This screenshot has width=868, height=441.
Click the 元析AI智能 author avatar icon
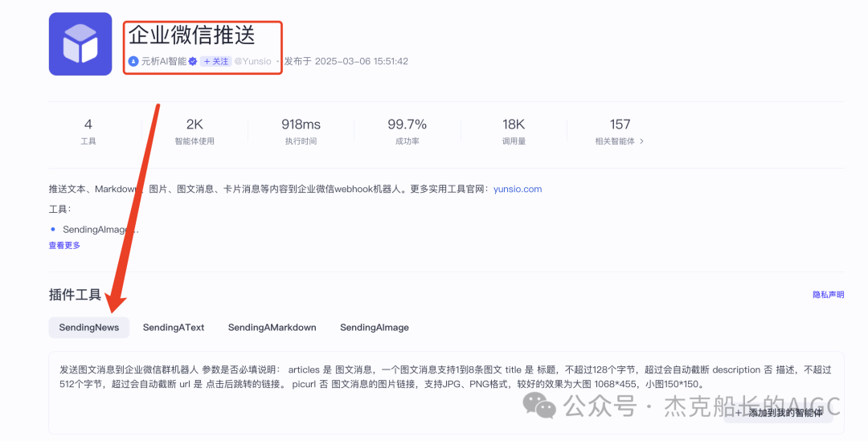[x=133, y=61]
